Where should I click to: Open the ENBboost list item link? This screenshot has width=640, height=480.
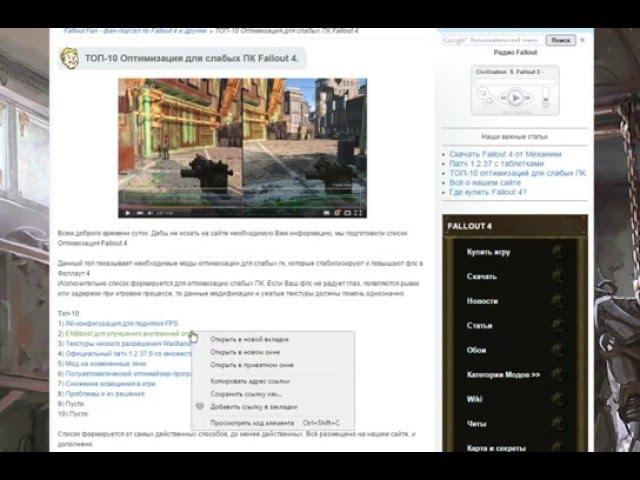(x=129, y=333)
